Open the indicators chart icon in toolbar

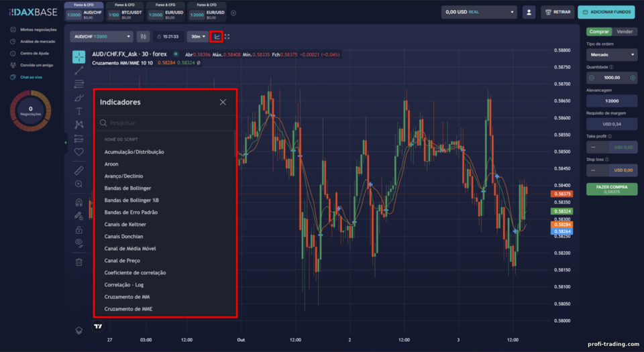click(217, 36)
